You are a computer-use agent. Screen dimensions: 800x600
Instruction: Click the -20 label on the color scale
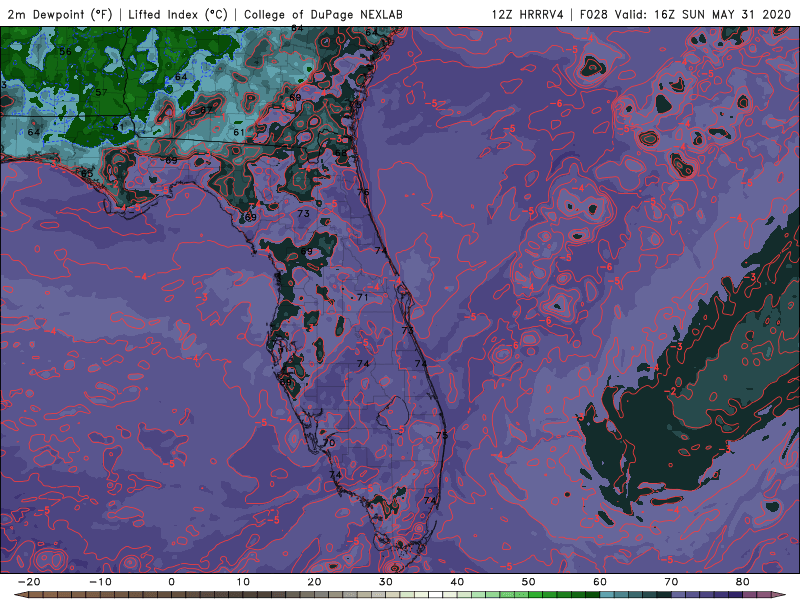coord(29,582)
